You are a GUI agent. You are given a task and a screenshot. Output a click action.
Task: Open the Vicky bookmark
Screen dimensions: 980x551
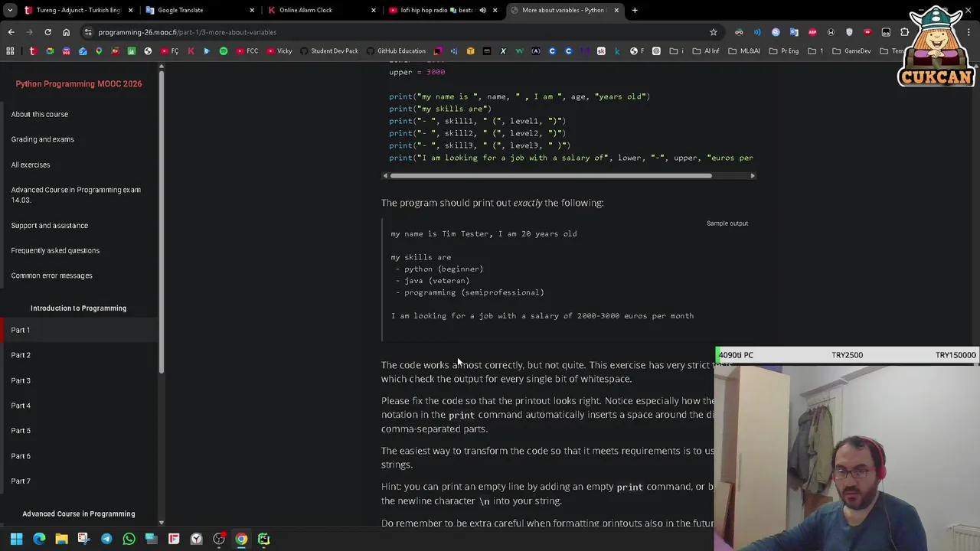click(279, 51)
